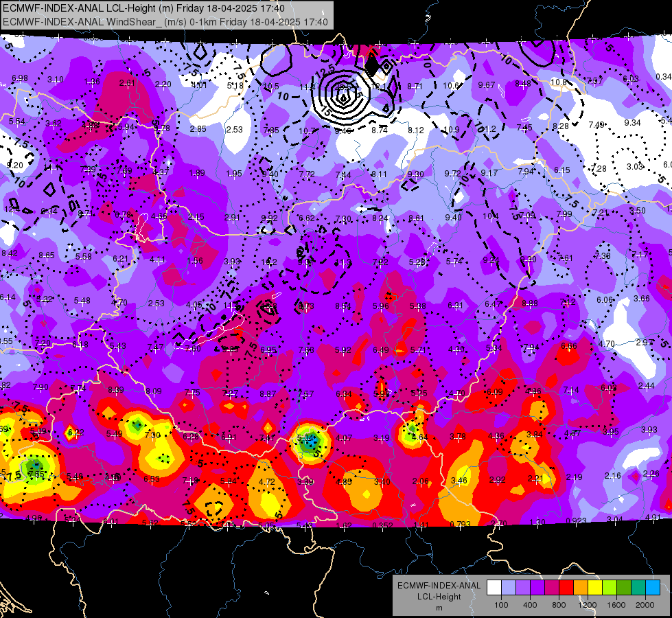The height and width of the screenshot is (618, 672).
Task: Click the LCL-Height title line at top
Action: (x=143, y=8)
